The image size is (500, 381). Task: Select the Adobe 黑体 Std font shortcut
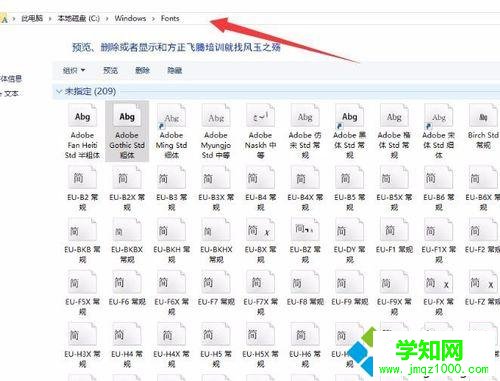(x=350, y=116)
